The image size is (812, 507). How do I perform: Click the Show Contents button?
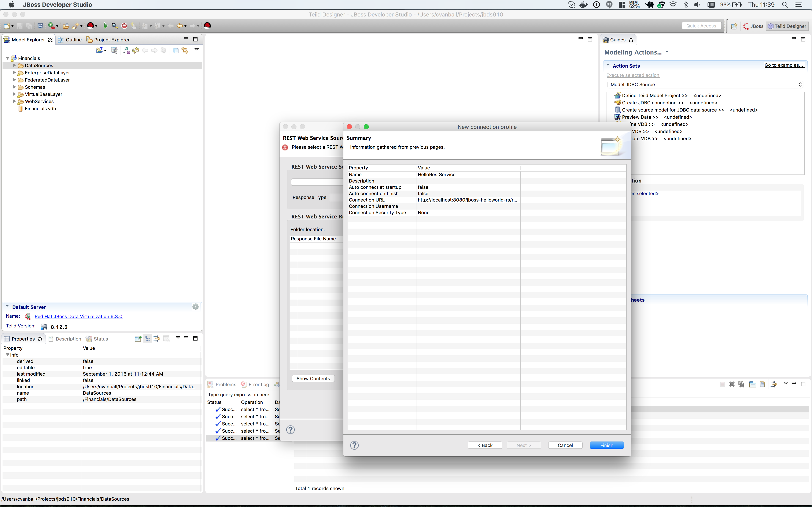(x=313, y=378)
